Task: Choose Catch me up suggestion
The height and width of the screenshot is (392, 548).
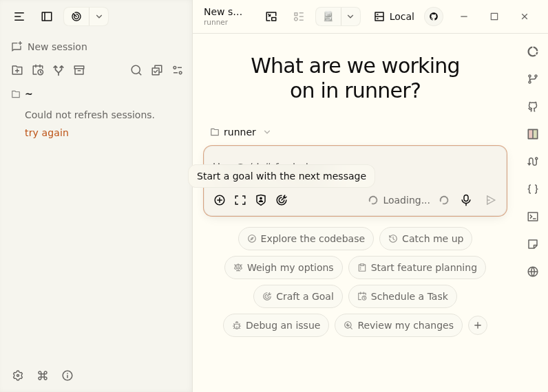Action: coord(425,239)
